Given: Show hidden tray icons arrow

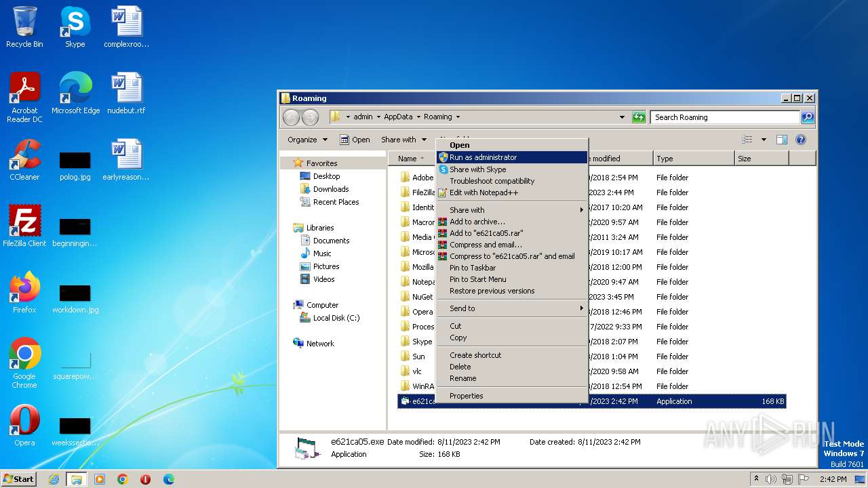Looking at the screenshot, I should pyautogui.click(x=757, y=479).
